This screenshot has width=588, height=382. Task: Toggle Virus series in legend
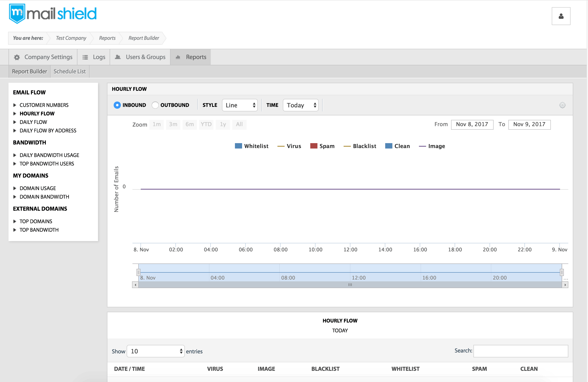pos(289,146)
